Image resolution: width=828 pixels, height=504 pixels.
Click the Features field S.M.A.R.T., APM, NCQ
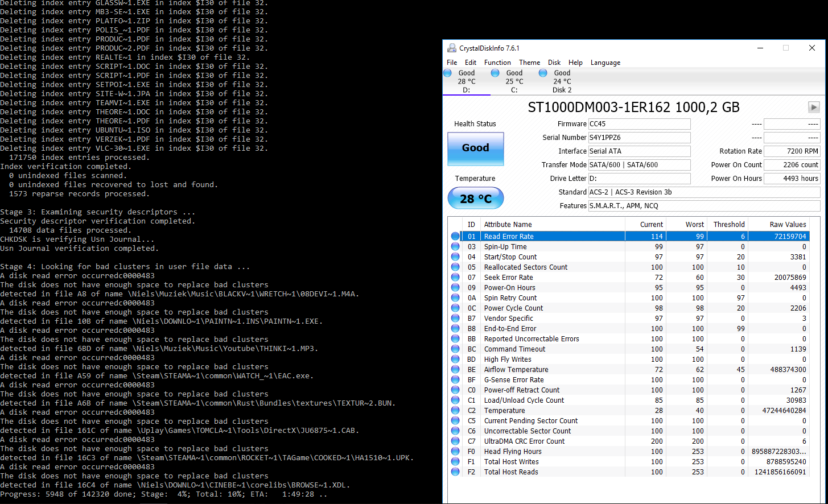click(704, 206)
